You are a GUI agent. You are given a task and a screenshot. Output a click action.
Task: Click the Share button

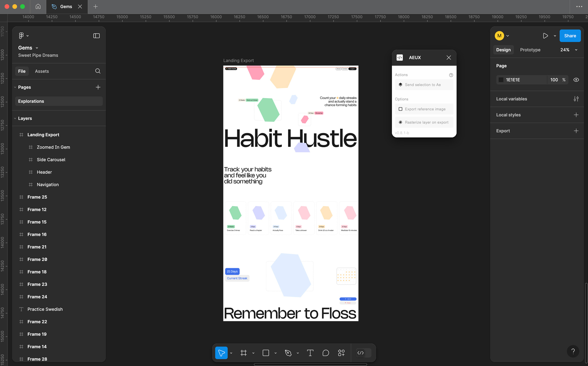[x=570, y=36]
